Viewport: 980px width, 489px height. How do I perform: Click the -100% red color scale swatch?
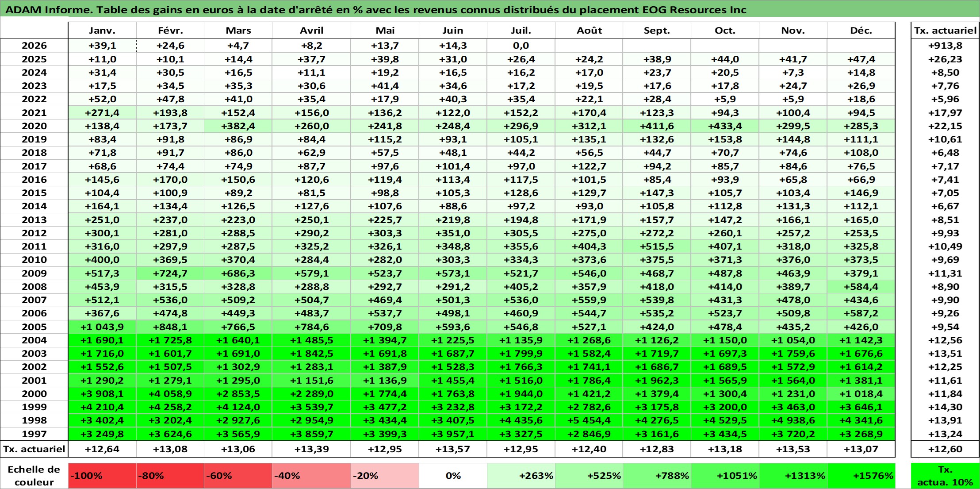[102, 476]
